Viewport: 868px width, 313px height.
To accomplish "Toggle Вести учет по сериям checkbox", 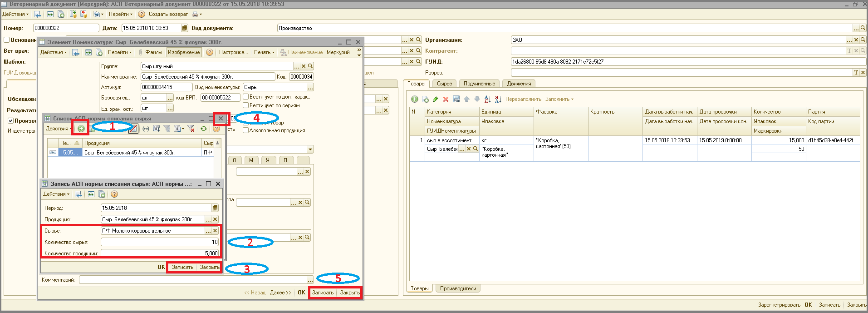I will tap(245, 105).
